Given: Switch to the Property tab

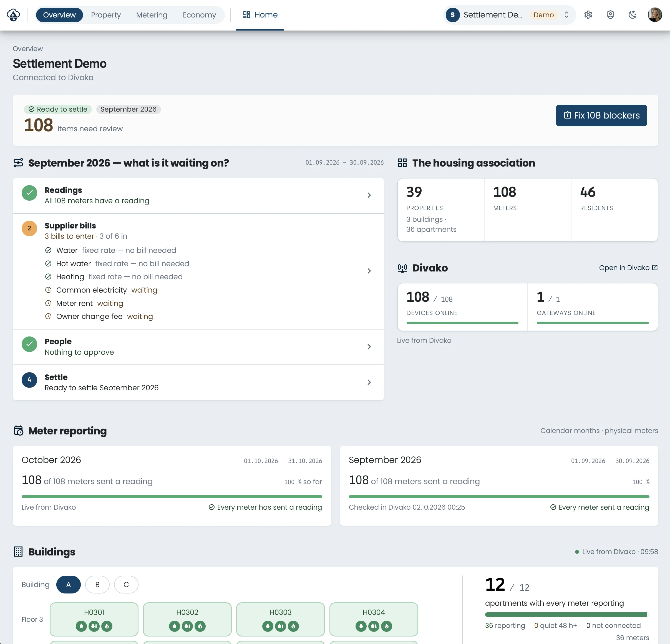Looking at the screenshot, I should coord(106,15).
